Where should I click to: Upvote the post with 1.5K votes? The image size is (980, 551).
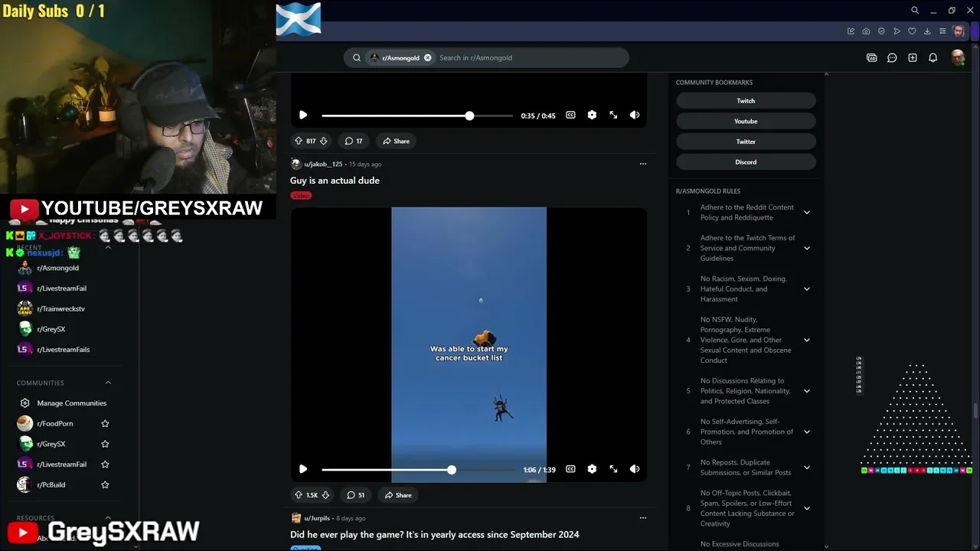pos(299,495)
